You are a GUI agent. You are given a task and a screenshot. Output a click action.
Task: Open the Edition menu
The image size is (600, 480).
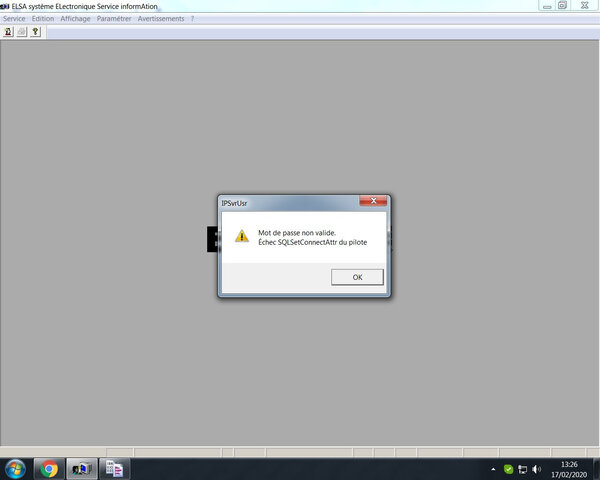coord(43,19)
